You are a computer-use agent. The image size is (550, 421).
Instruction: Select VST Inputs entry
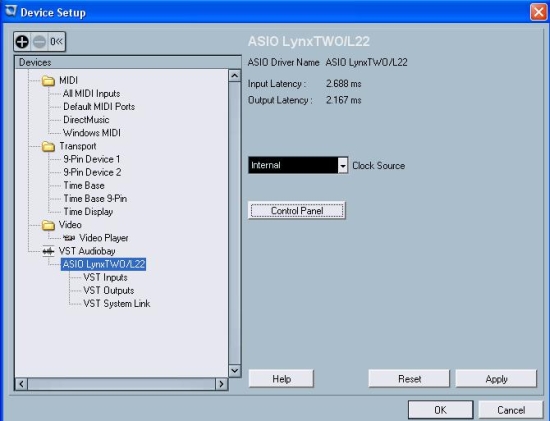pos(105,278)
